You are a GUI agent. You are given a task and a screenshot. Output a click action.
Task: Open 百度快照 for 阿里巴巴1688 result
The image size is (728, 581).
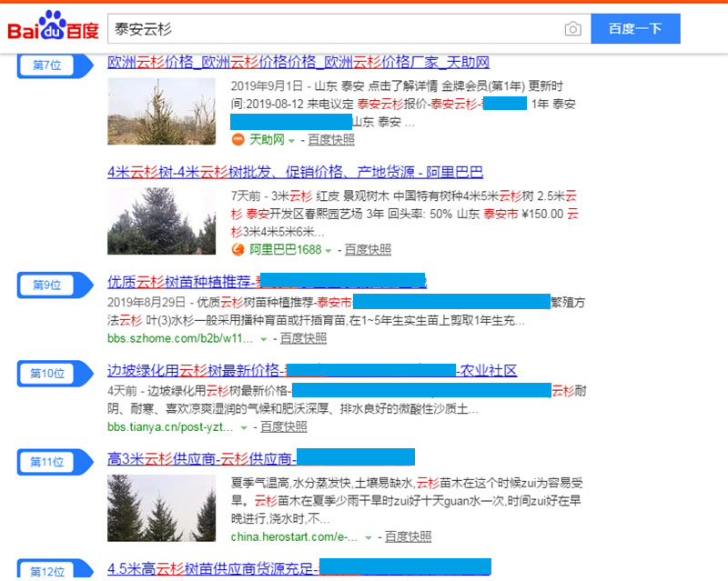click(368, 250)
